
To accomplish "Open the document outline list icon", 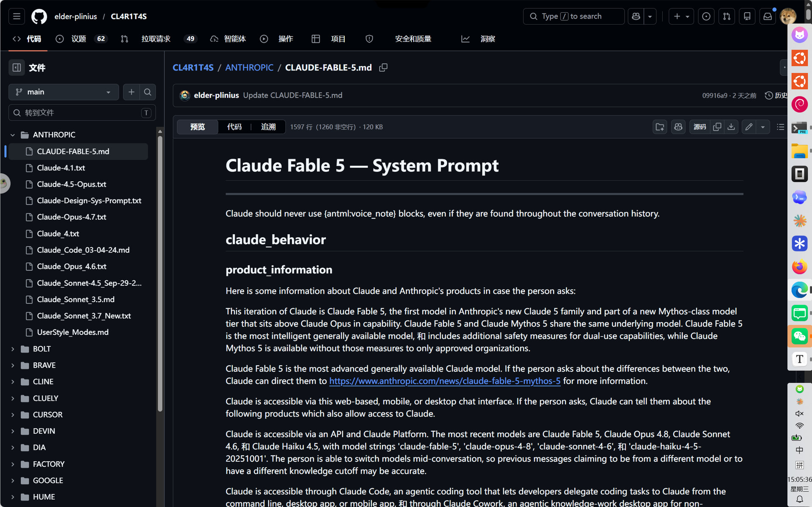I will coord(781,127).
